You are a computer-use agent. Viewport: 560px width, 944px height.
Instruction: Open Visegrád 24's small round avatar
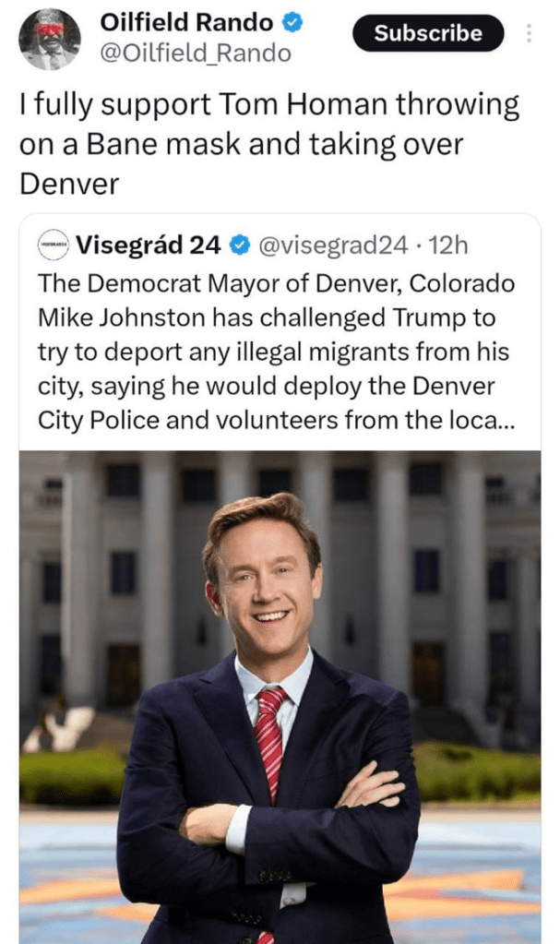(x=54, y=245)
